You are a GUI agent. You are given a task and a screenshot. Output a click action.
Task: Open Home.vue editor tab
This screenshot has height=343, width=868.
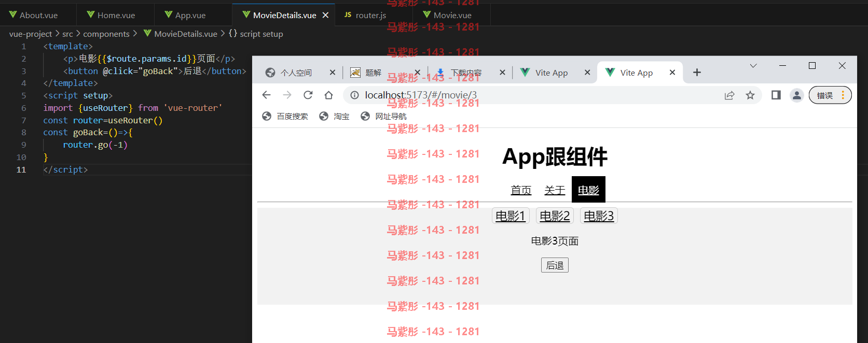(x=115, y=15)
